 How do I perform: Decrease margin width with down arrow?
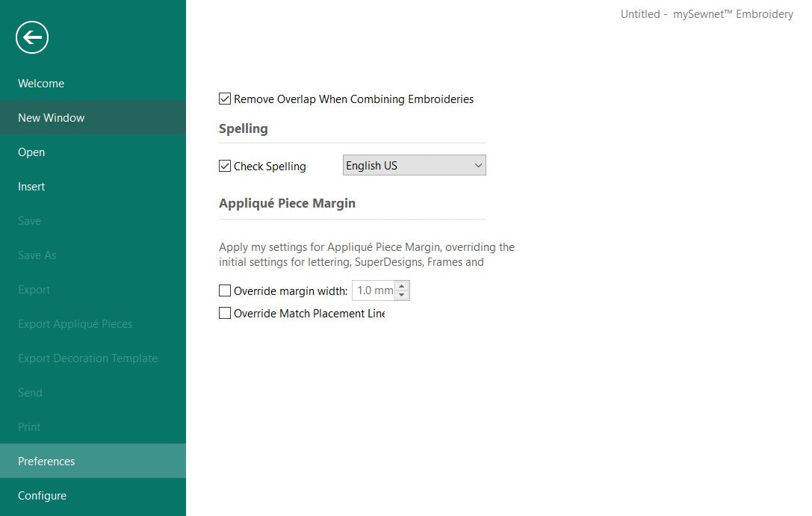[x=402, y=295]
